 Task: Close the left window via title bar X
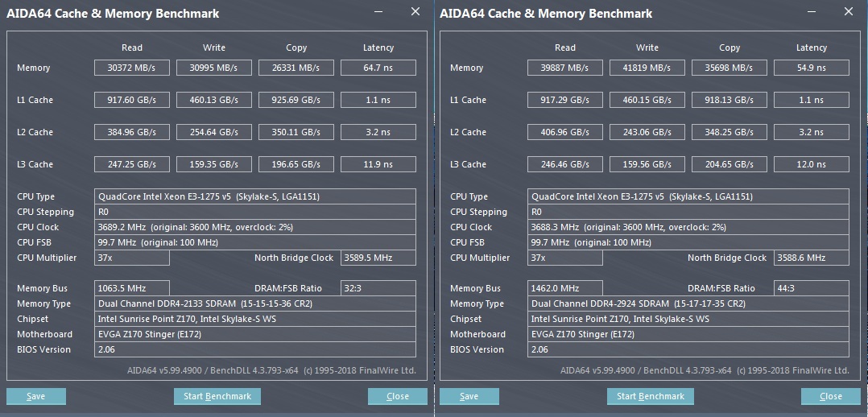point(415,12)
